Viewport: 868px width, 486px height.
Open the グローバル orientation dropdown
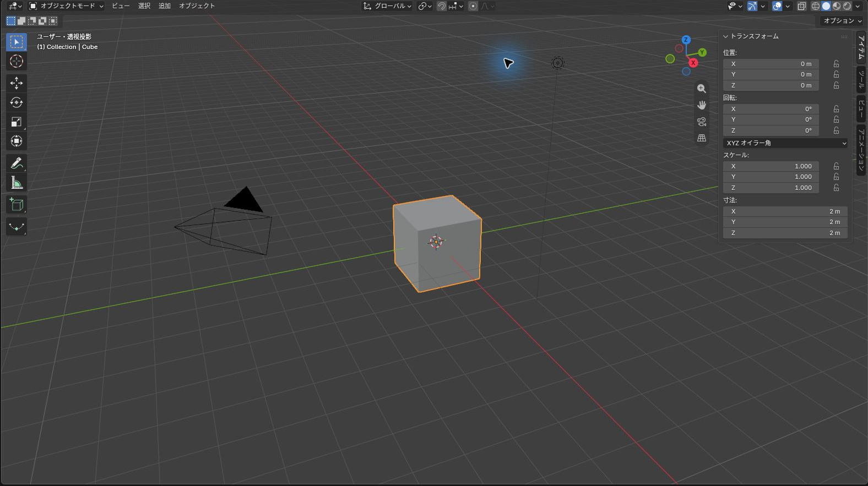point(387,6)
